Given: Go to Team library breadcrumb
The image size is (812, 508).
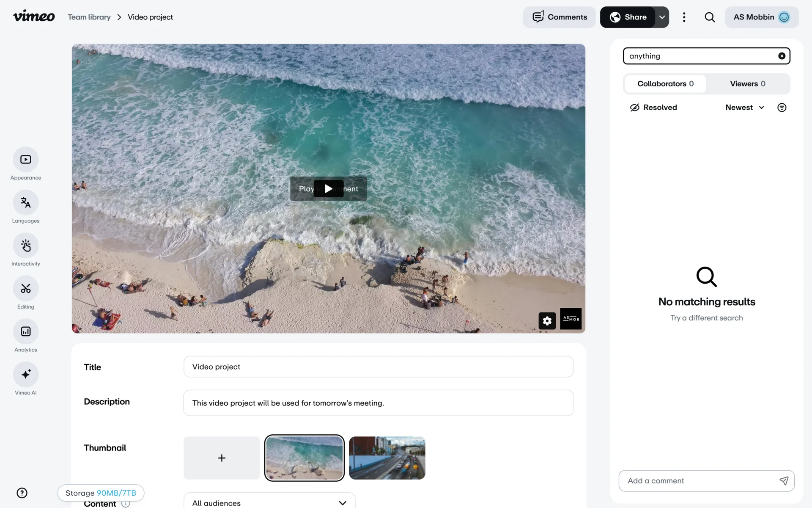Looking at the screenshot, I should (89, 17).
